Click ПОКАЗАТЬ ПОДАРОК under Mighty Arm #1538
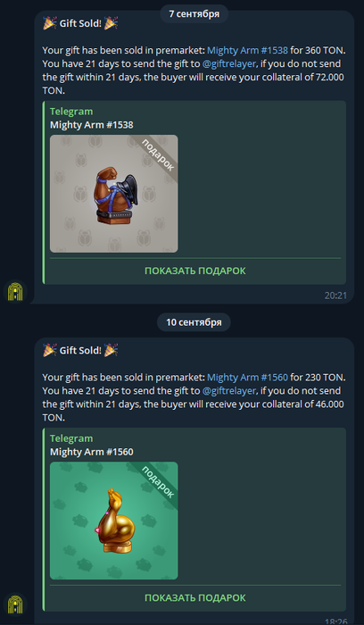The image size is (364, 625). [195, 271]
